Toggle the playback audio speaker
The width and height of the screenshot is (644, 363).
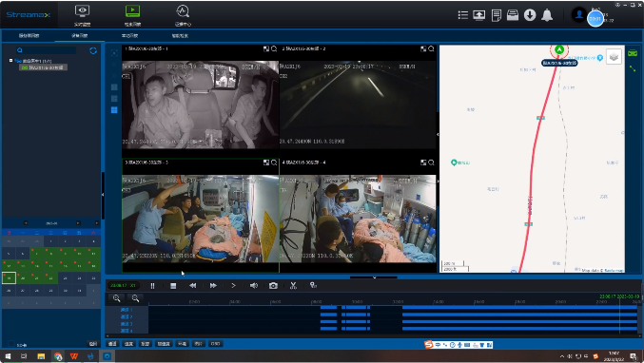(x=253, y=285)
